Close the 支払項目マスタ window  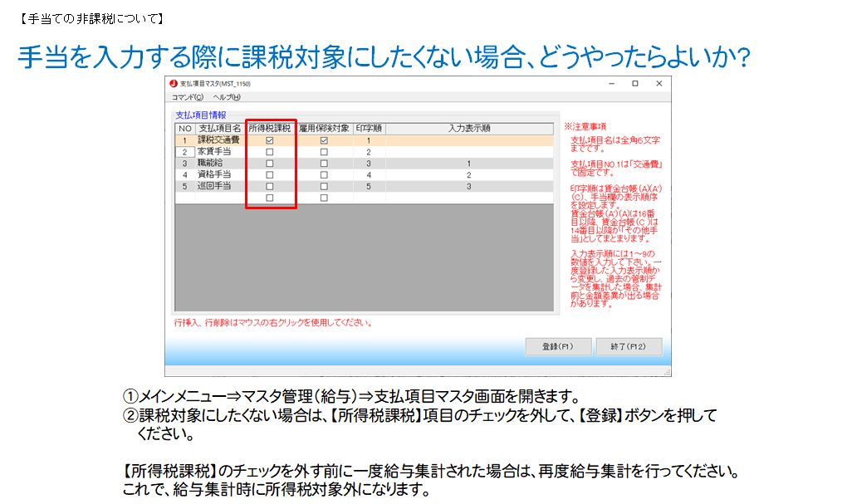[x=659, y=84]
